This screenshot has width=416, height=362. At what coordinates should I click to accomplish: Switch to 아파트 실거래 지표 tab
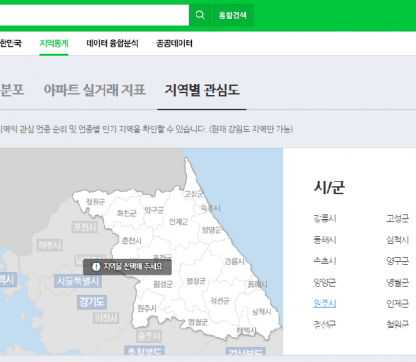(95, 90)
